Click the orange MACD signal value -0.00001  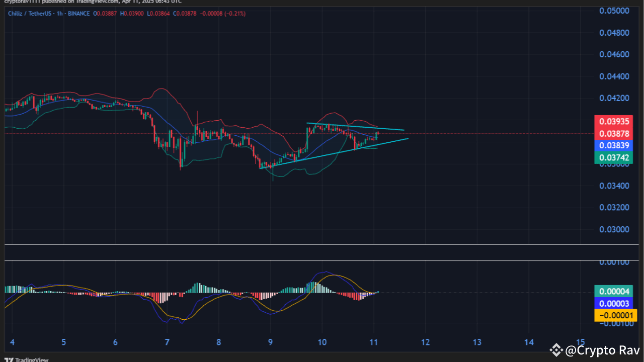[614, 315]
